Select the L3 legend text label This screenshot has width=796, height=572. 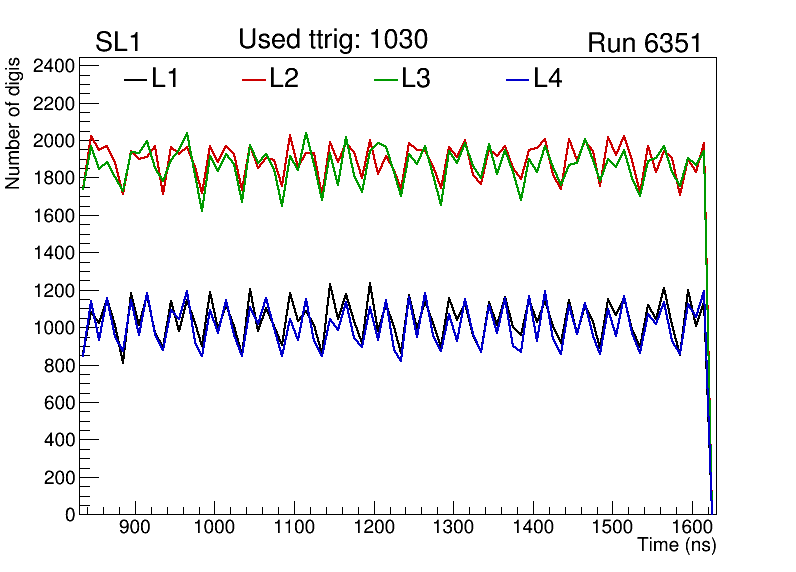pos(416,79)
